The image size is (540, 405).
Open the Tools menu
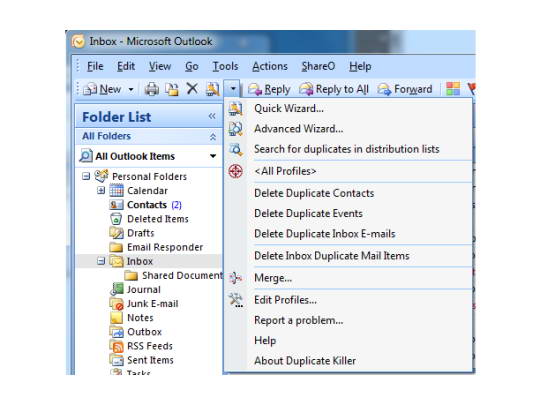click(225, 66)
